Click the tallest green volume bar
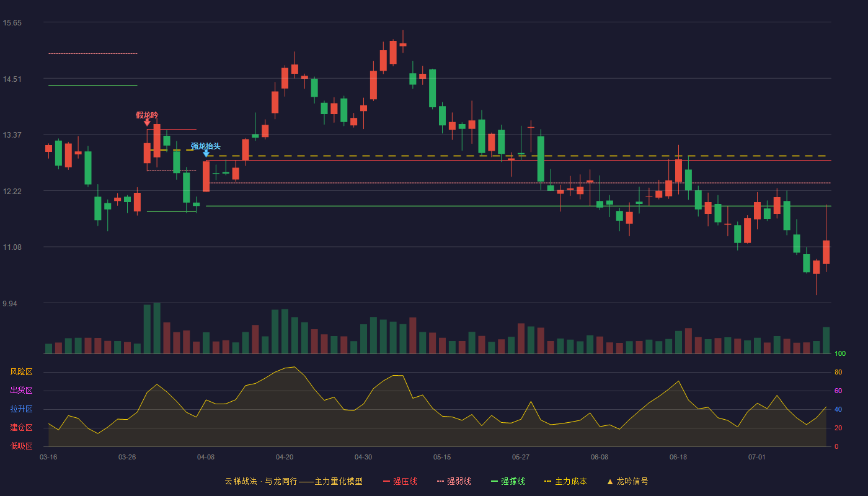868x496 pixels. (157, 328)
